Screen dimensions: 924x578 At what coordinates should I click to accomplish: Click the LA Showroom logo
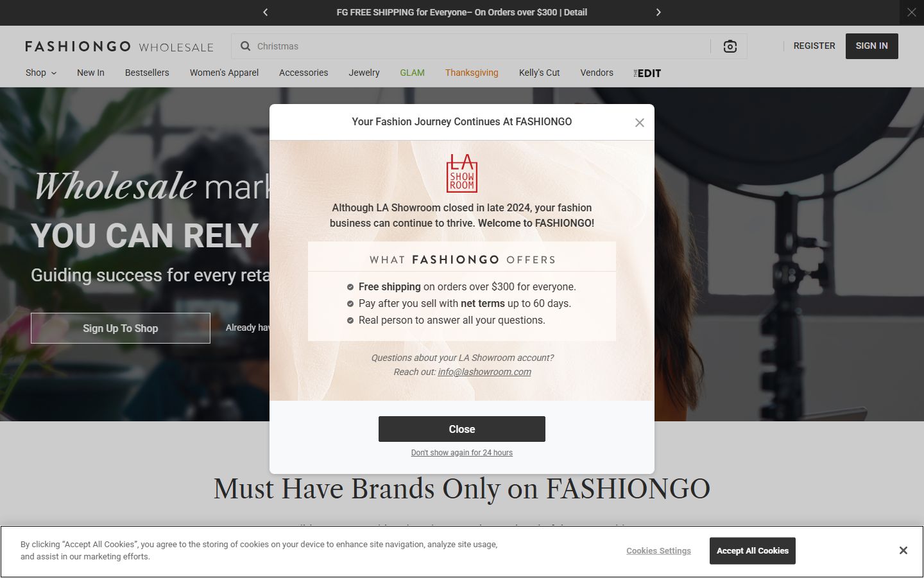click(462, 173)
